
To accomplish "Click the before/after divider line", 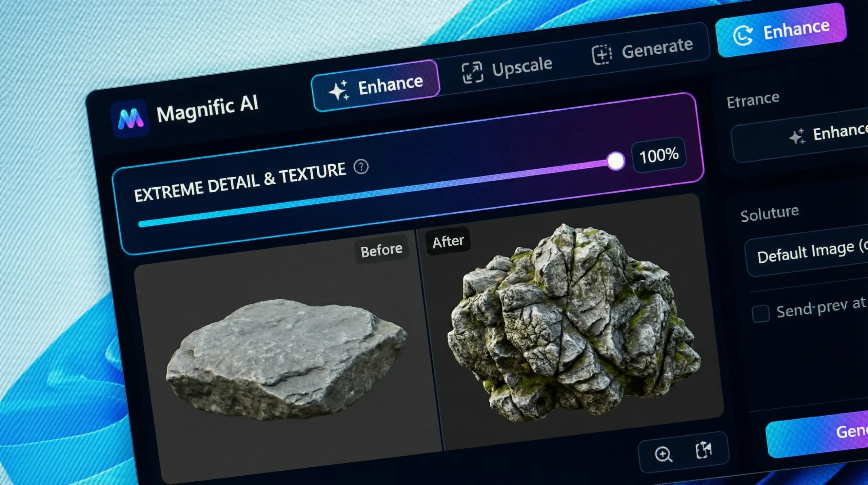I will click(x=429, y=341).
